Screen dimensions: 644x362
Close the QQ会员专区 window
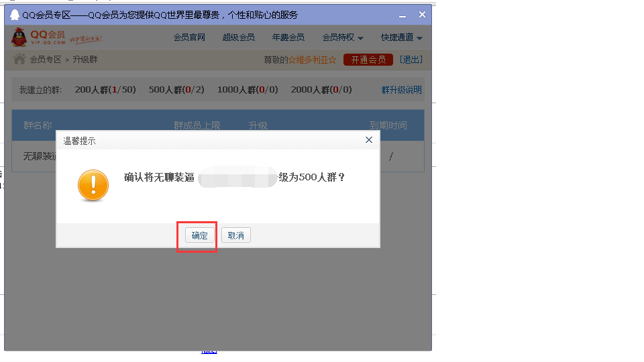422,15
